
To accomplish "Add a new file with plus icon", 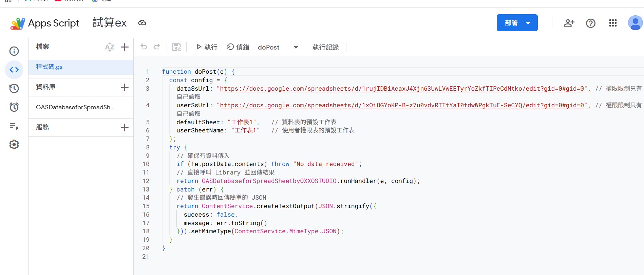I will coord(125,47).
